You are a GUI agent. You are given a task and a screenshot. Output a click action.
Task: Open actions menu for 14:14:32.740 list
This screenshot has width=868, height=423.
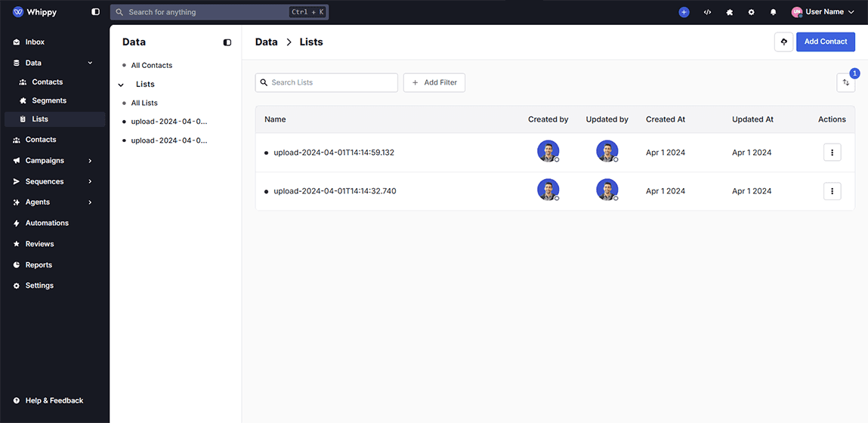[x=832, y=191]
